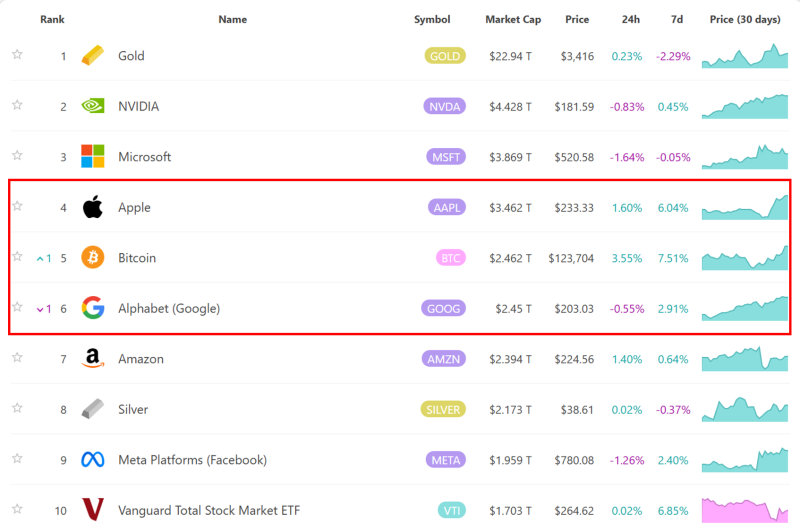Open Vanguard ETF pink 30-day chart
Viewport: 800px width, 532px height.
(x=745, y=510)
